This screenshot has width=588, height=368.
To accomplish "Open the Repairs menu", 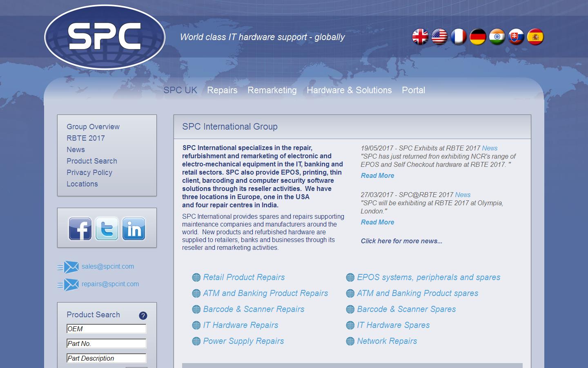I will click(223, 90).
